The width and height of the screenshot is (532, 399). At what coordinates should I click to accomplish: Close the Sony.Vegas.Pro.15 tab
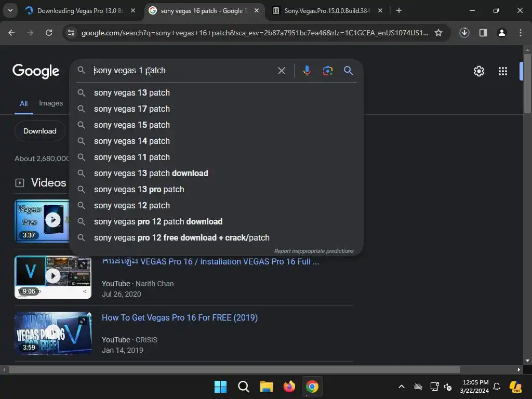pyautogui.click(x=380, y=10)
